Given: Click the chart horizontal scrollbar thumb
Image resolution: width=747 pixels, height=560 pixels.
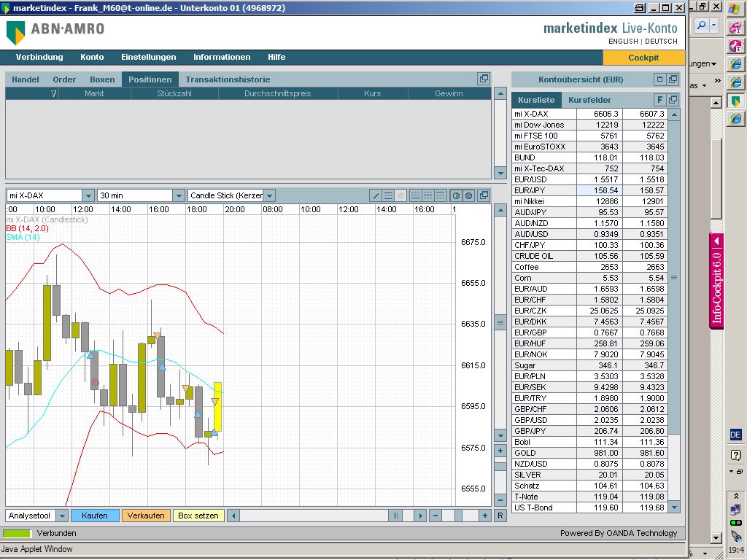Looking at the screenshot, I should pyautogui.click(x=395, y=516).
